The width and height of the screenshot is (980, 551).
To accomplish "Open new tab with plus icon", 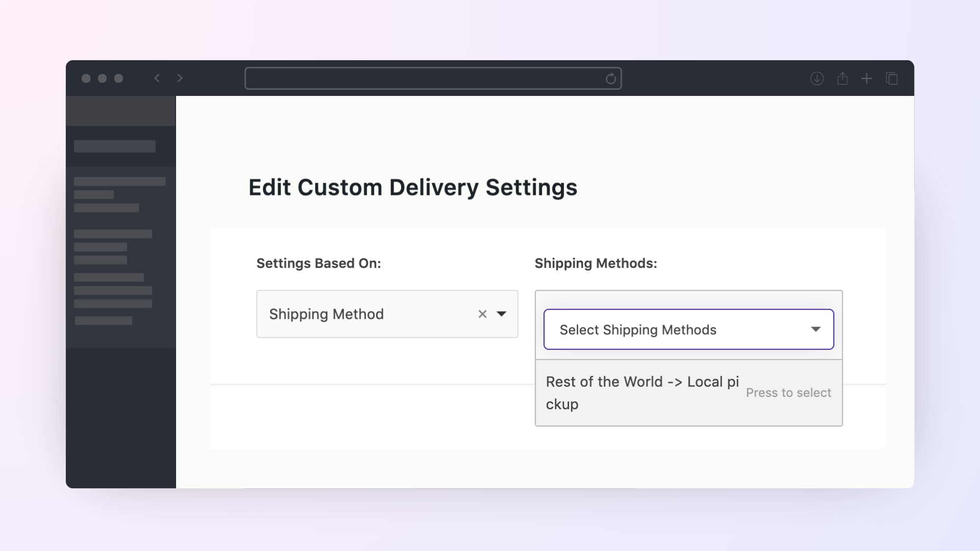I will (x=866, y=79).
